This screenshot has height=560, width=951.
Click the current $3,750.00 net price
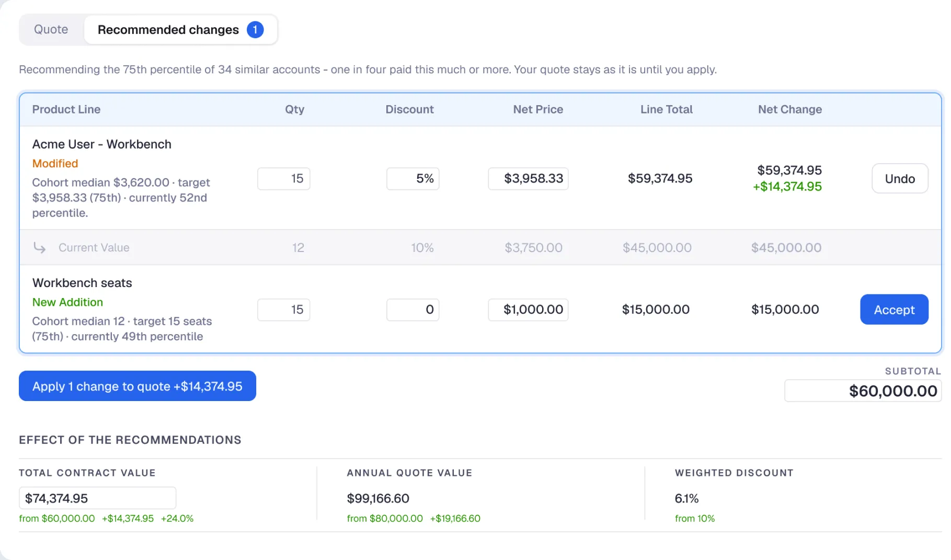click(x=533, y=247)
